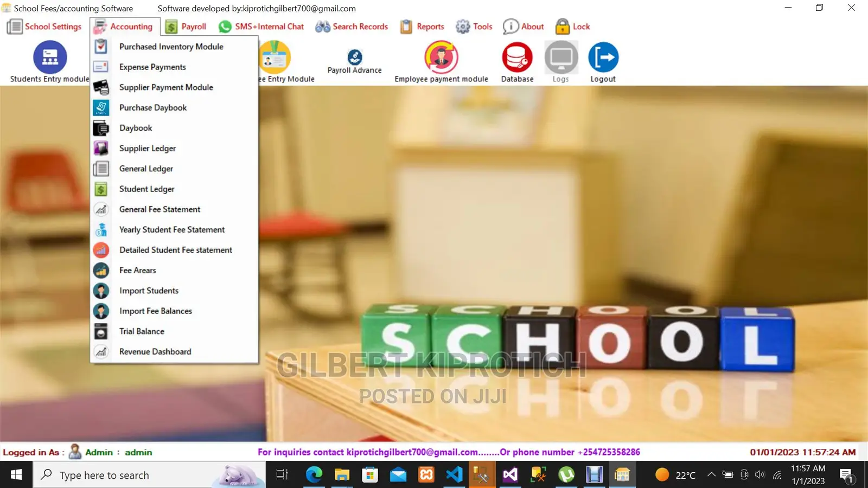Click the Expense Payments icon
The image size is (868, 488).
(101, 67)
